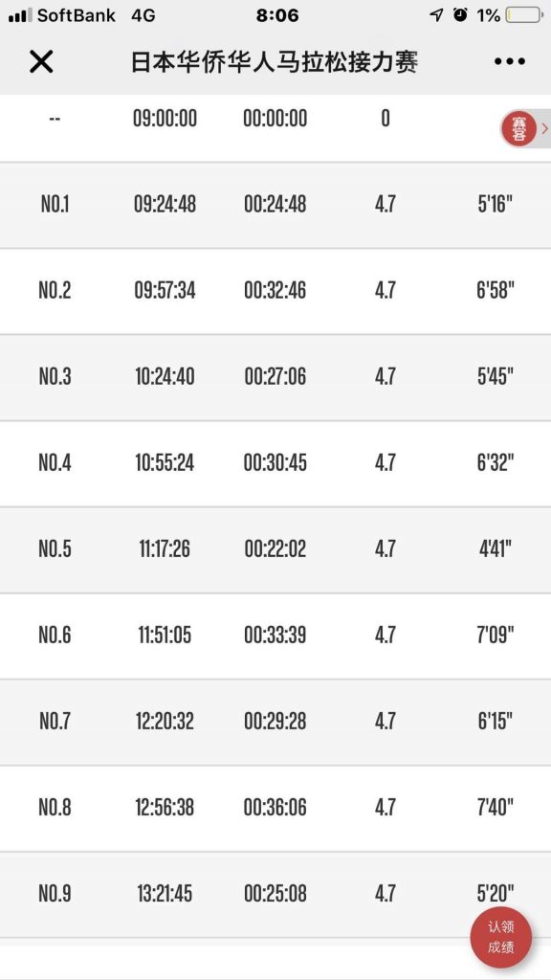Screen dimensions: 551x980
Task: Select the NO.2 lap label
Action: tap(55, 290)
